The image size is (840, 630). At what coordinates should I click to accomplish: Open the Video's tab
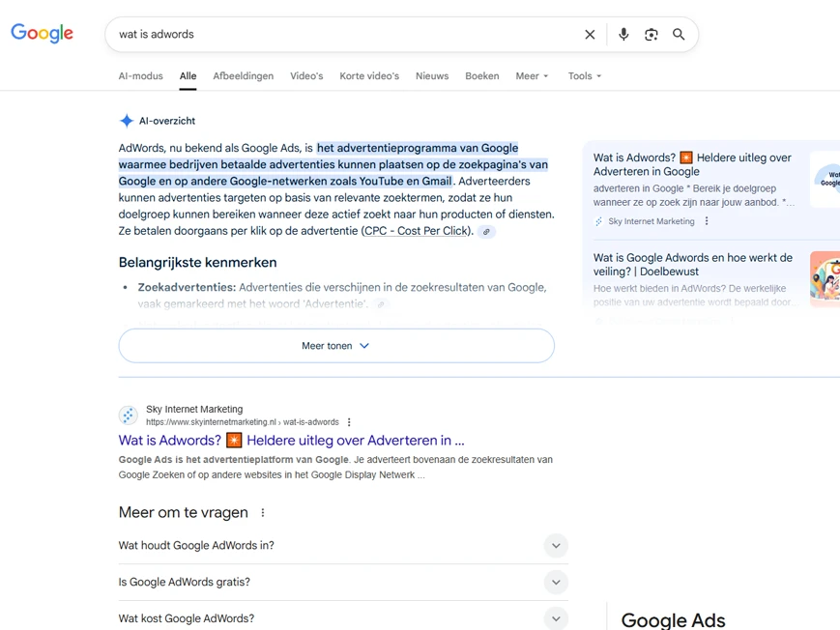point(306,76)
